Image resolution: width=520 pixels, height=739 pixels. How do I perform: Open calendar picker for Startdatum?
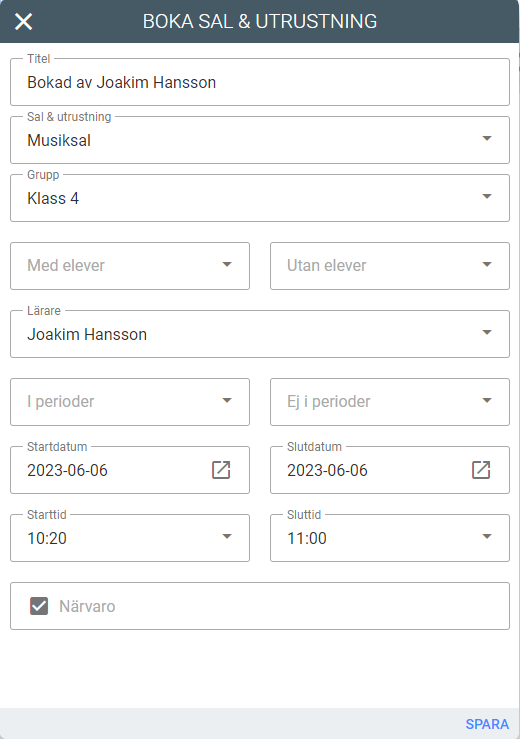tap(221, 470)
